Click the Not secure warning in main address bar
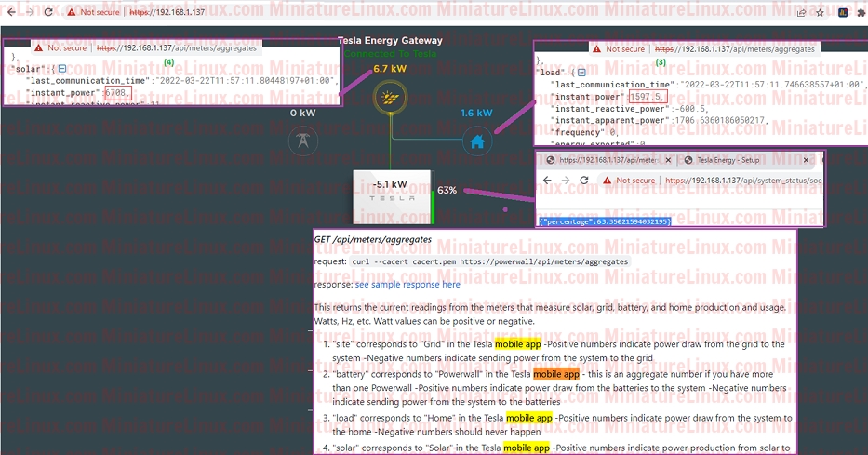 (93, 11)
